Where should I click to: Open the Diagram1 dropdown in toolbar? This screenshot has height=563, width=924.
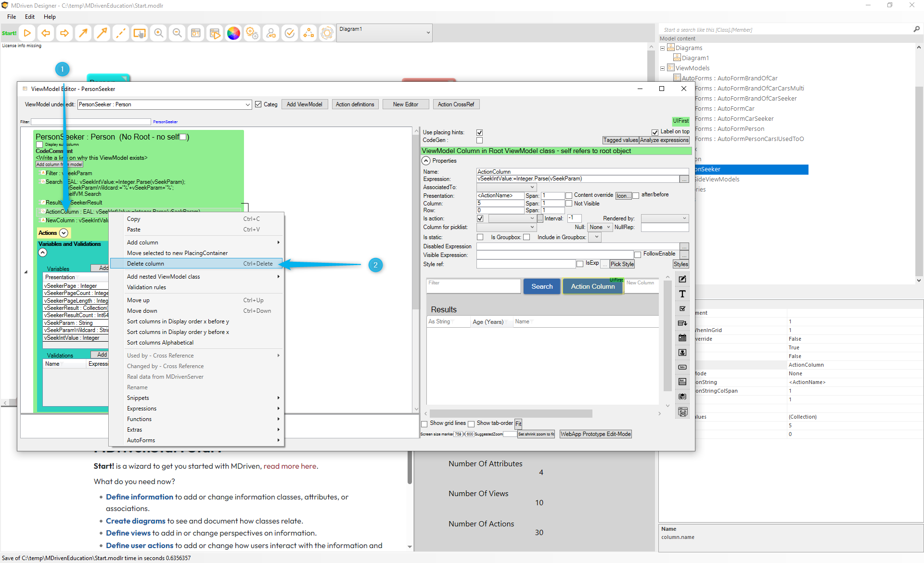(428, 33)
